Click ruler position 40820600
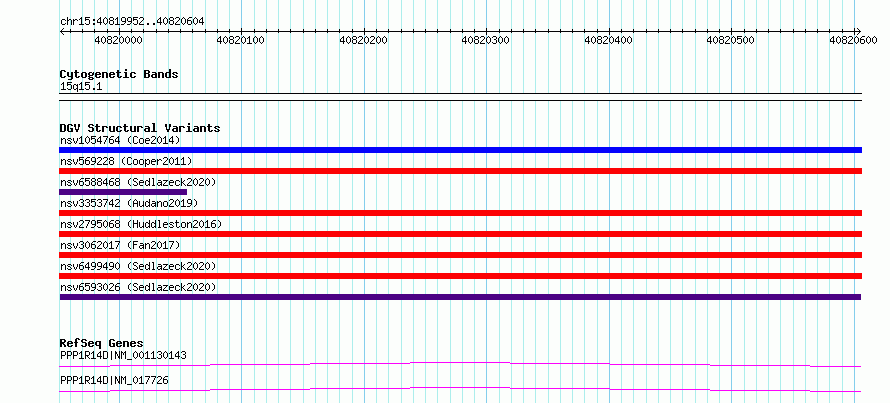 [853, 40]
